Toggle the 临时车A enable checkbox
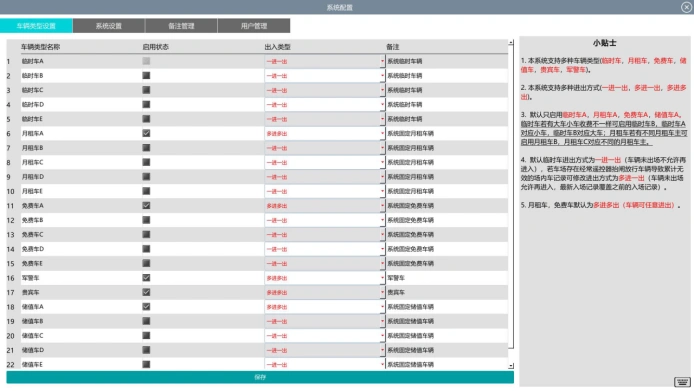The width and height of the screenshot is (694, 391). click(146, 61)
